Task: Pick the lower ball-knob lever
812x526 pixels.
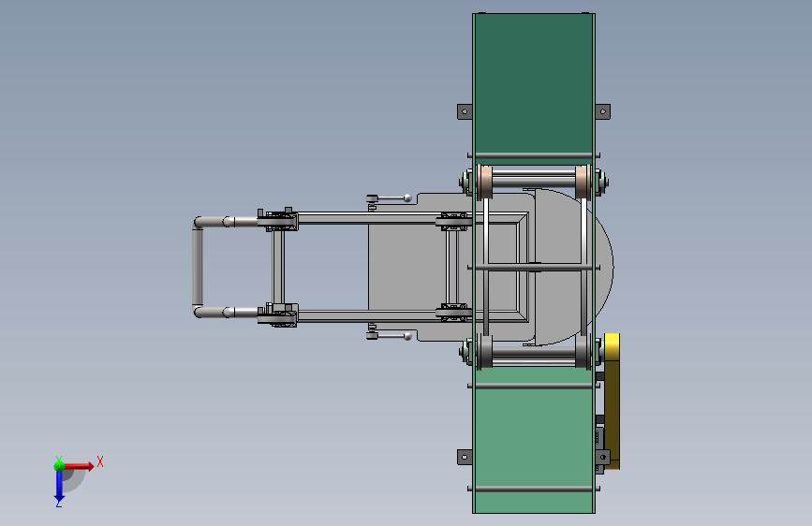Action: tap(389, 336)
